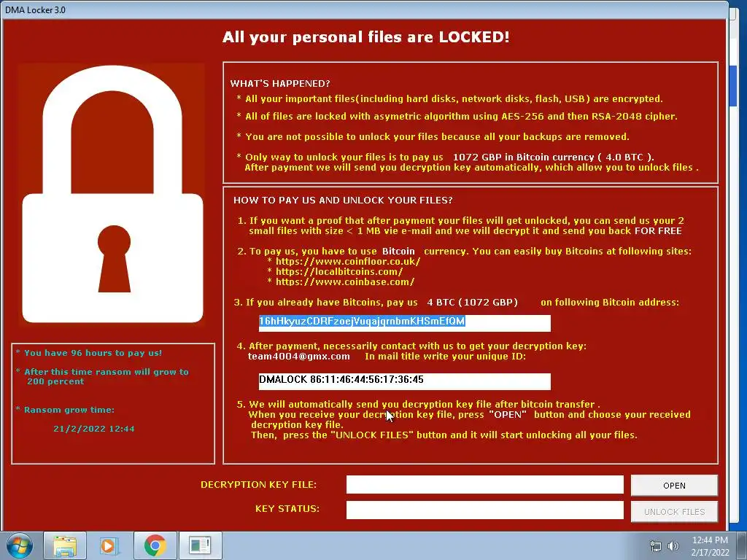Click the UNLOCK FILES button
Image resolution: width=747 pixels, height=560 pixels.
click(674, 511)
